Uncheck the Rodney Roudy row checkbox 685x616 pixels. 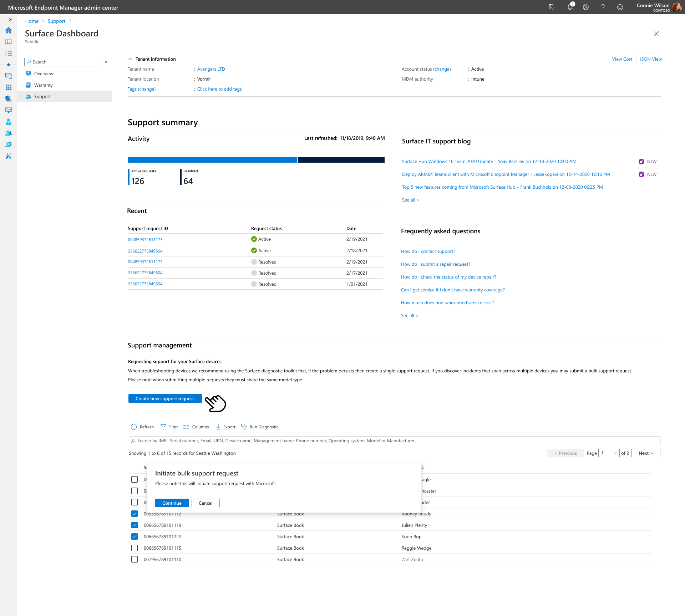(135, 514)
